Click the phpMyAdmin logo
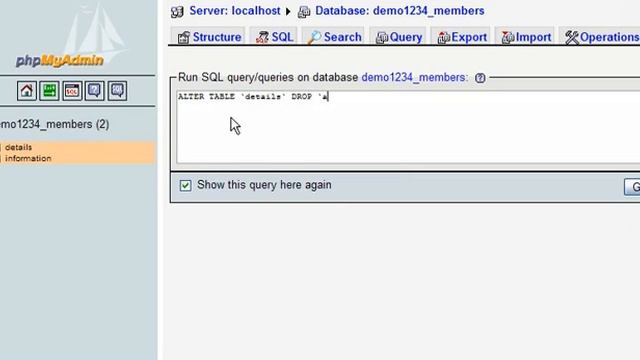The width and height of the screenshot is (640, 360). 60,60
